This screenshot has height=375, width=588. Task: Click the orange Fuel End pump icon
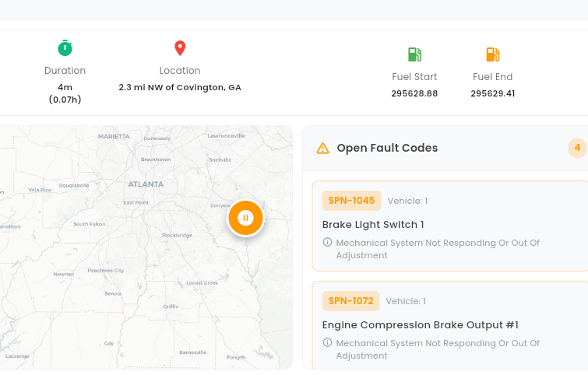(493, 54)
